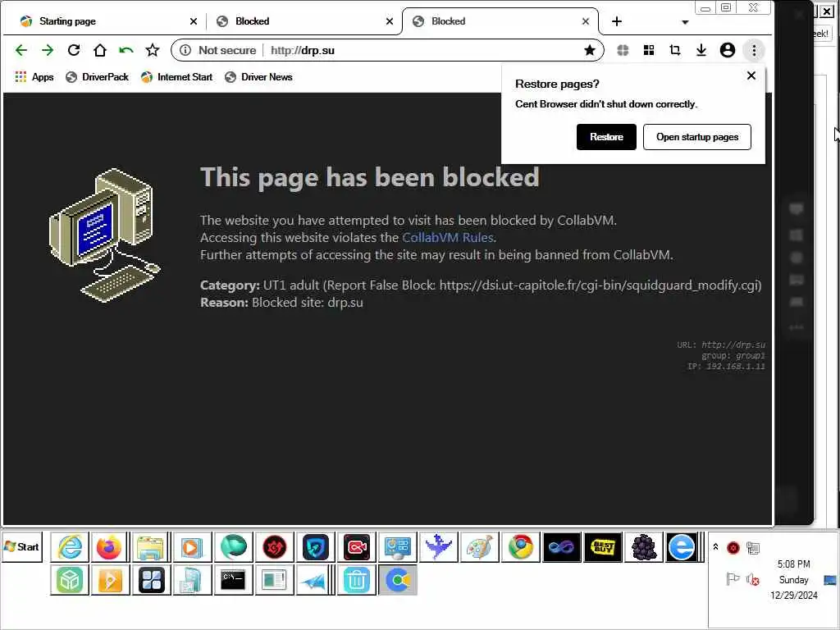Screen dimensions: 840x630
Task: Expand the tab list dropdown arrow
Action: tap(685, 22)
